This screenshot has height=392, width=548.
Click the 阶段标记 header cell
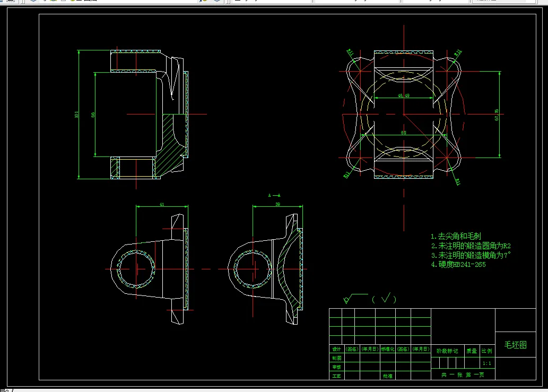coord(447,351)
